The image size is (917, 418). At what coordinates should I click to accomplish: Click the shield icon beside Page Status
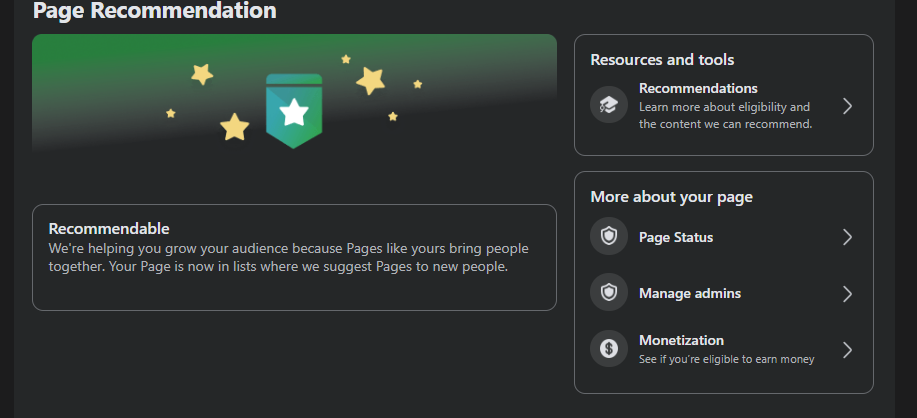click(x=609, y=237)
